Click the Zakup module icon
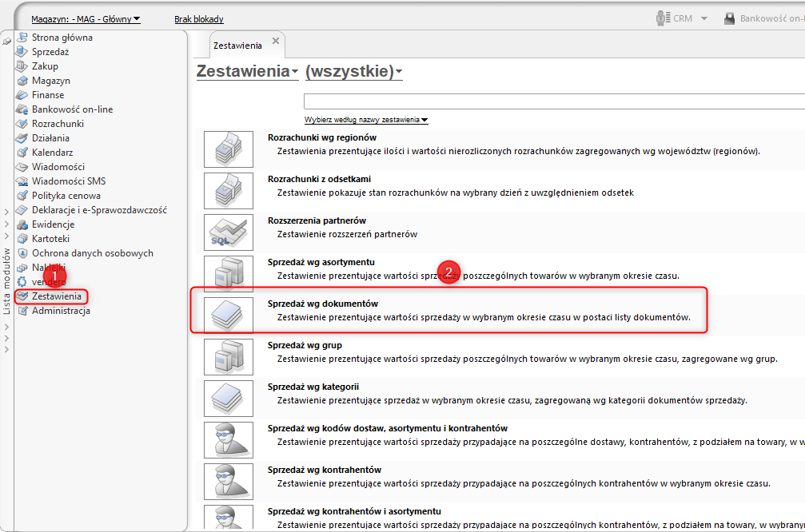Image resolution: width=805 pixels, height=532 pixels. tap(22, 66)
